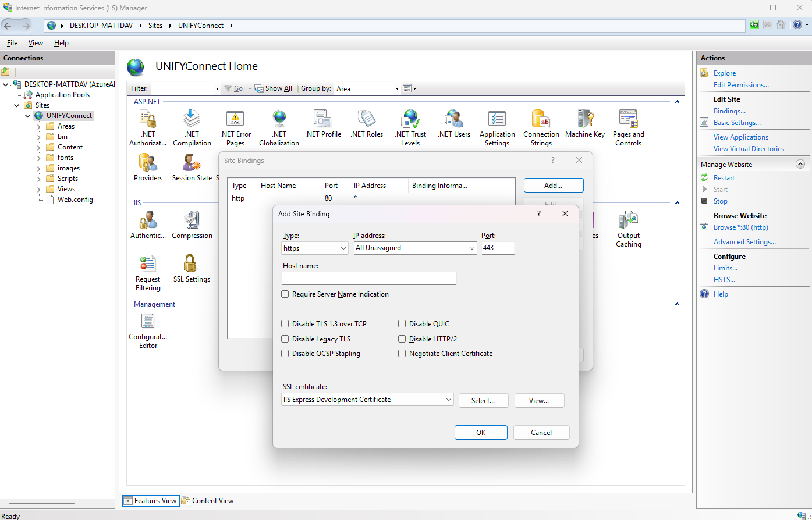Open the binding Type dropdown
812x520 pixels.
click(315, 248)
